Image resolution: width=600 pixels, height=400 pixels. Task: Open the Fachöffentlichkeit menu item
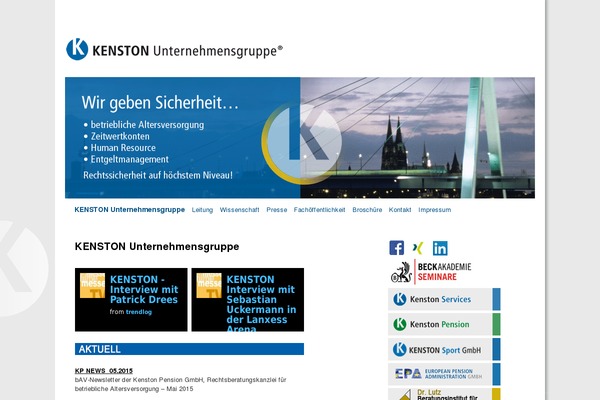[320, 210]
